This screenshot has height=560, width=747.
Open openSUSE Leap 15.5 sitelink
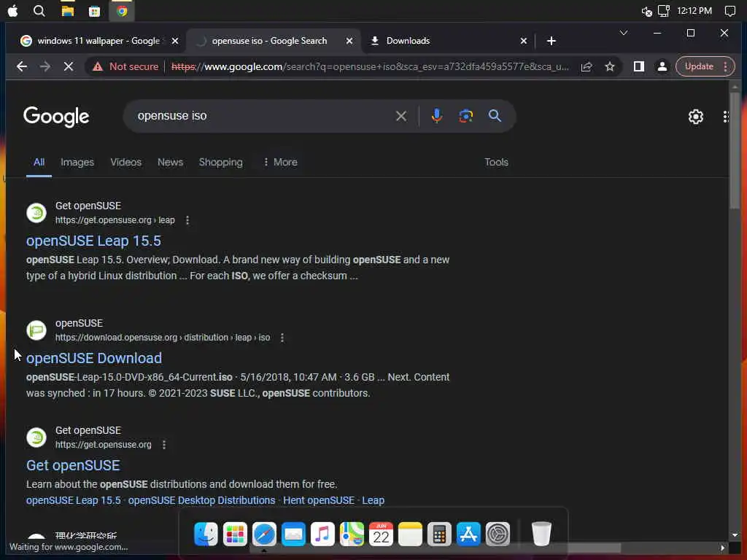[74, 500]
